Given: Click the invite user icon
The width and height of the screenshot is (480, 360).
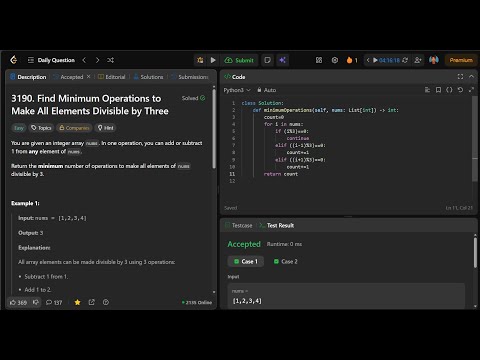Looking at the screenshot, I should coord(418,60).
